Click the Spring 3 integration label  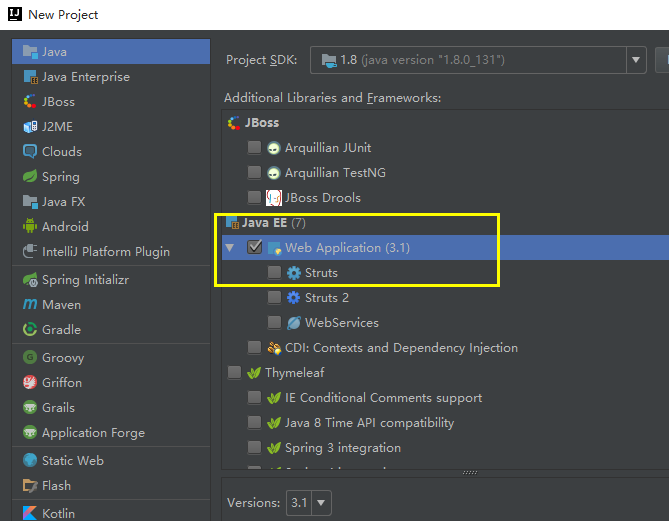click(x=343, y=448)
